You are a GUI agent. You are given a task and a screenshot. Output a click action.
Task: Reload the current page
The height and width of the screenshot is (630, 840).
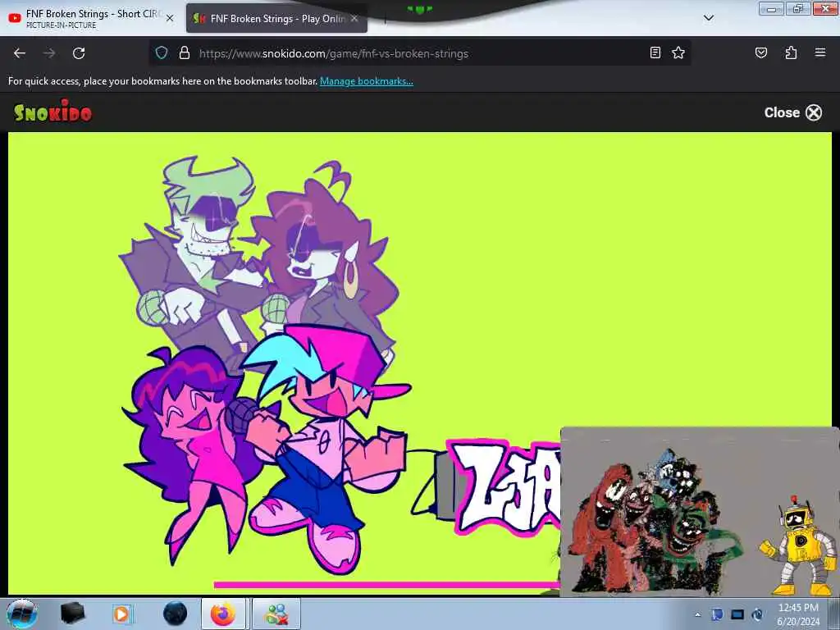pos(79,53)
